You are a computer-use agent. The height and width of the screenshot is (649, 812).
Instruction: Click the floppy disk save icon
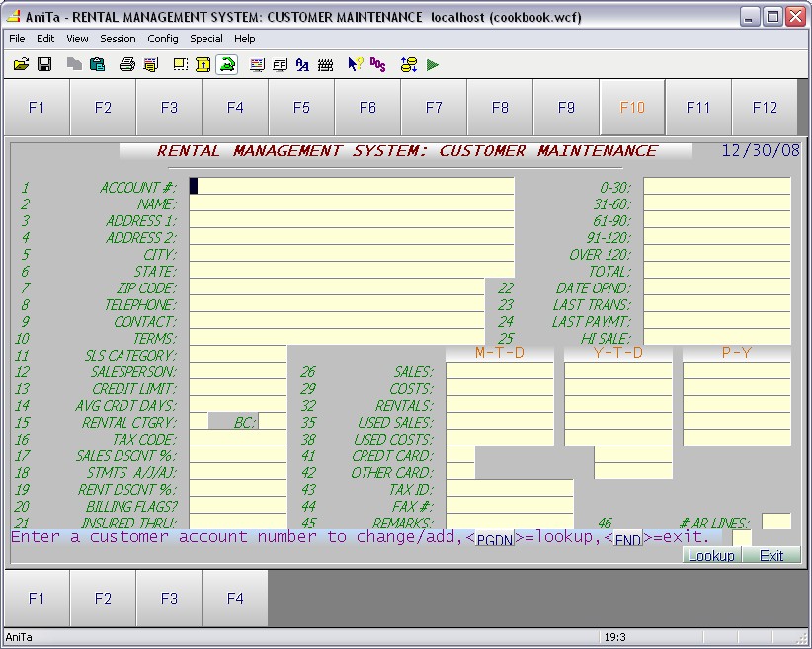pos(44,65)
